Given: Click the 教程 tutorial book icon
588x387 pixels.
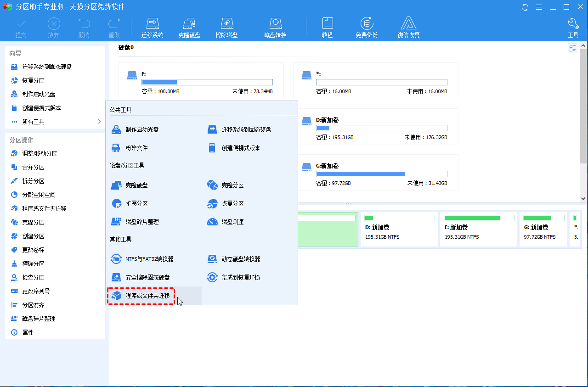Looking at the screenshot, I should 327,24.
